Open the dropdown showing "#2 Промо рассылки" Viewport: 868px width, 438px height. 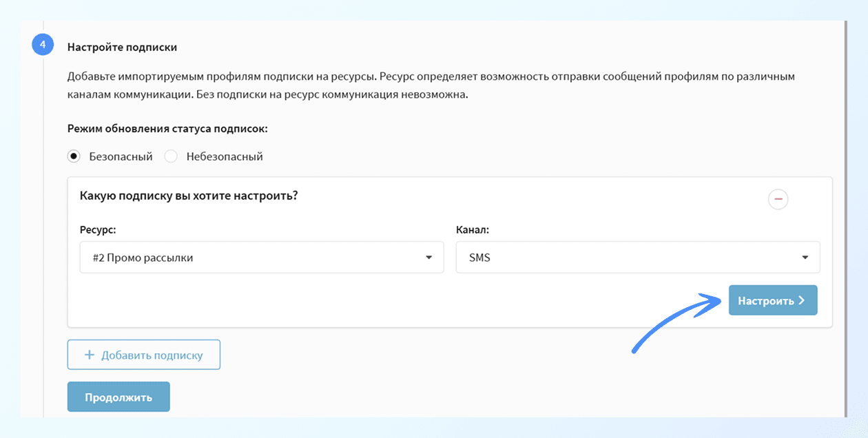click(262, 257)
